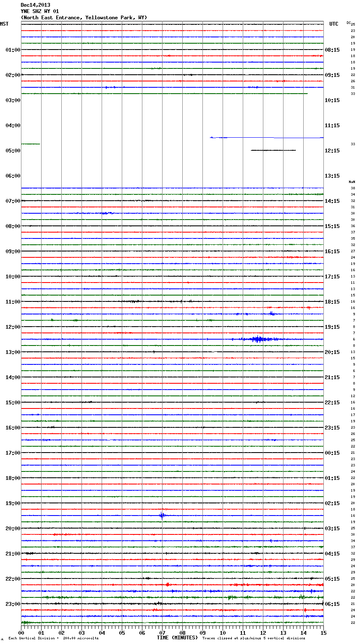Select the 12:00 MST time label

13,327
